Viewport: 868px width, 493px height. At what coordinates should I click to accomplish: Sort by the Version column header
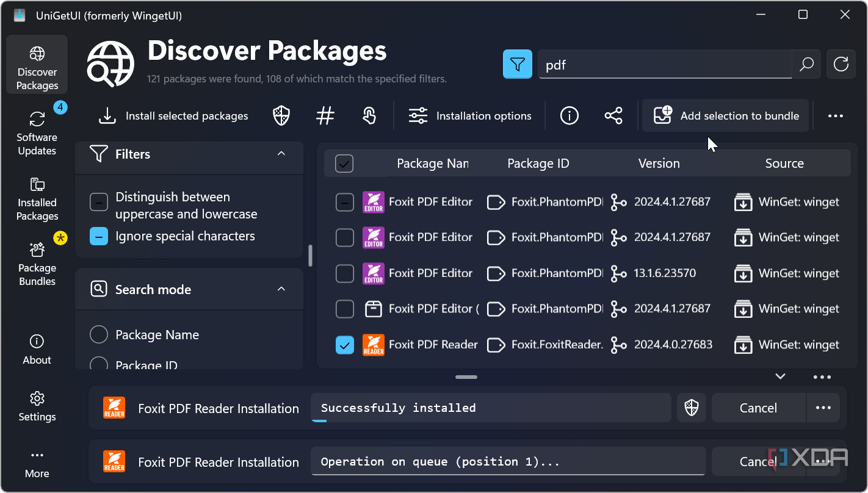click(659, 164)
